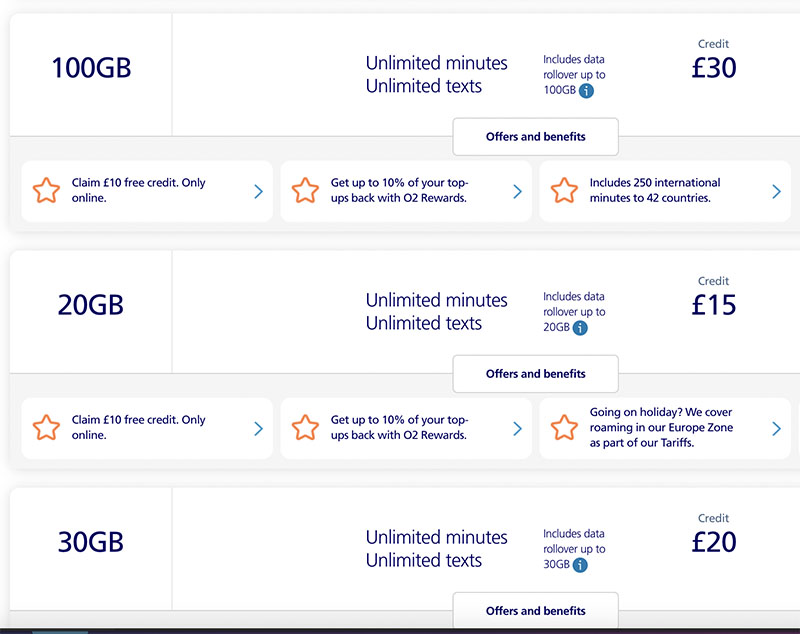Click star icon on Europe Zone roaming offer
This screenshot has width=800, height=634.
[x=564, y=428]
